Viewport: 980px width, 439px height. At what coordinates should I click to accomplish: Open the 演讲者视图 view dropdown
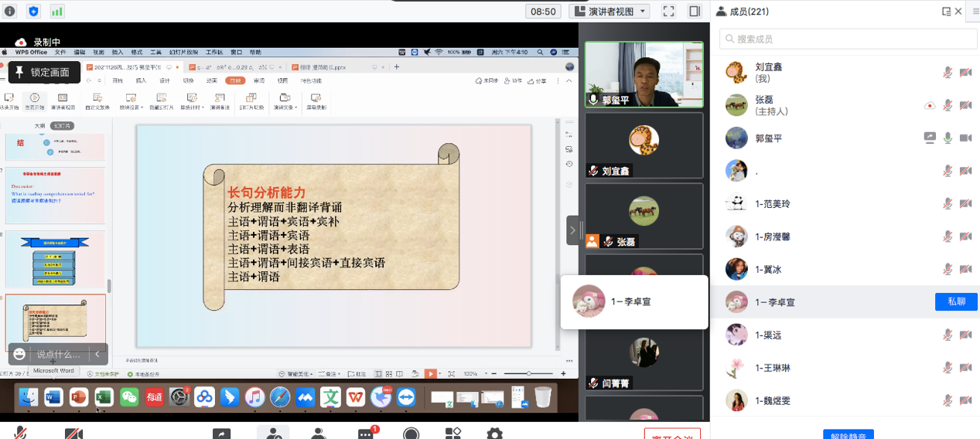(609, 12)
